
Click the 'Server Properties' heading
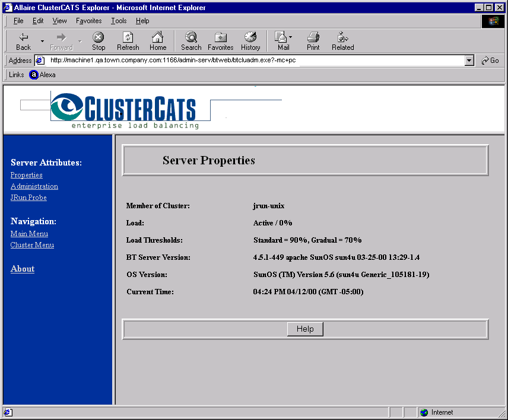pos(209,161)
